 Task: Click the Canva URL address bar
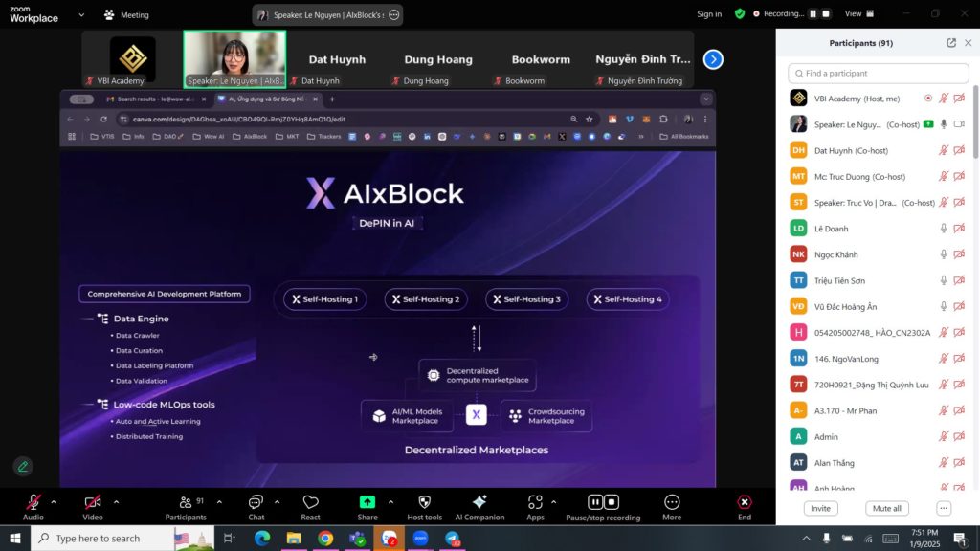[344, 119]
